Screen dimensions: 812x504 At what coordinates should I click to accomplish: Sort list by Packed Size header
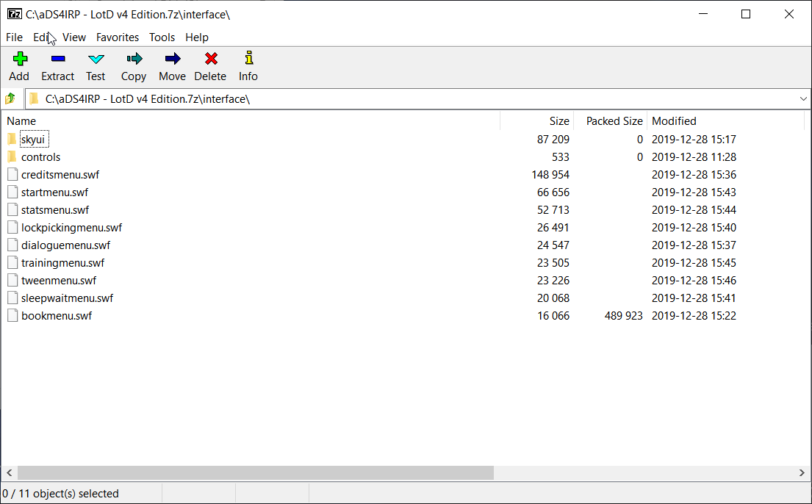(x=614, y=121)
